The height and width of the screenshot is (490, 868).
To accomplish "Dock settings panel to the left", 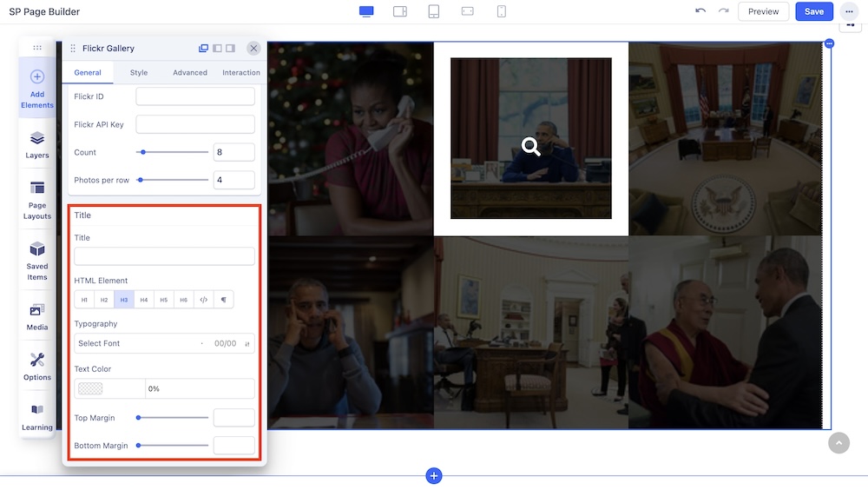I will (218, 49).
